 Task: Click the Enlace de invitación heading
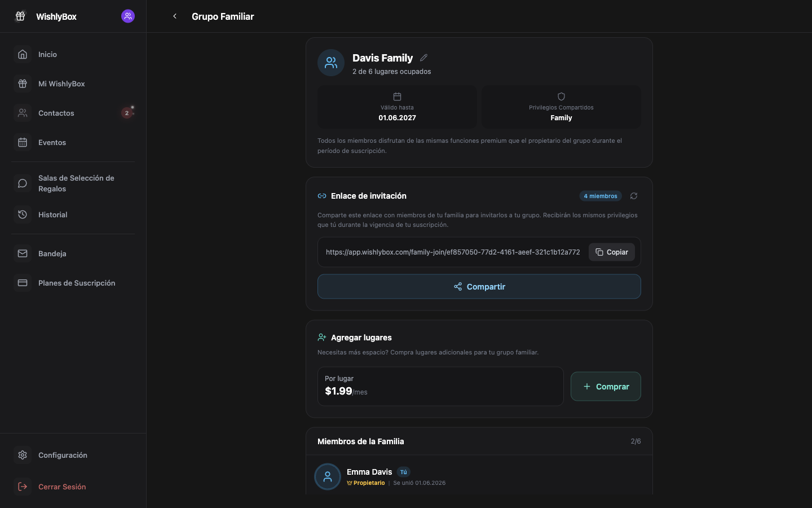pos(369,196)
